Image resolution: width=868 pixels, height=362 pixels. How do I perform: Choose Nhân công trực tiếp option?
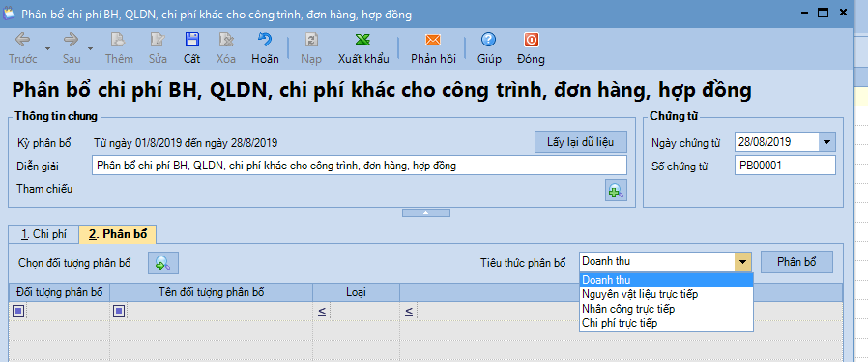coord(667,309)
